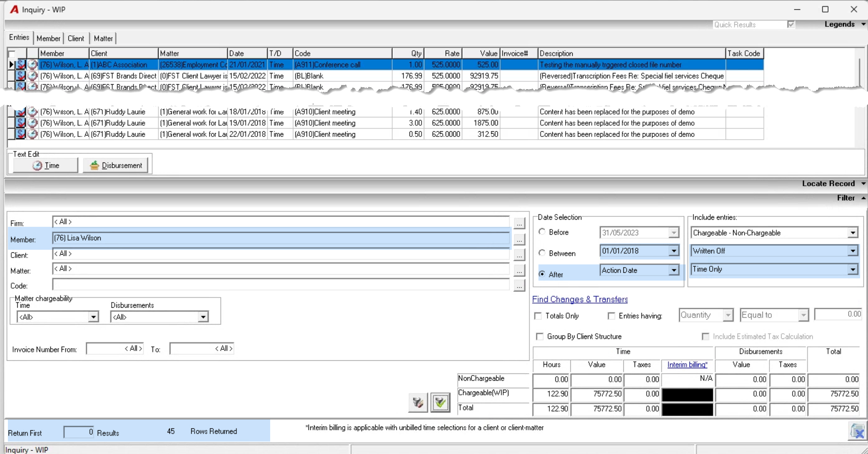
Task: Tick Group By Client Structure checkbox
Action: tap(540, 337)
